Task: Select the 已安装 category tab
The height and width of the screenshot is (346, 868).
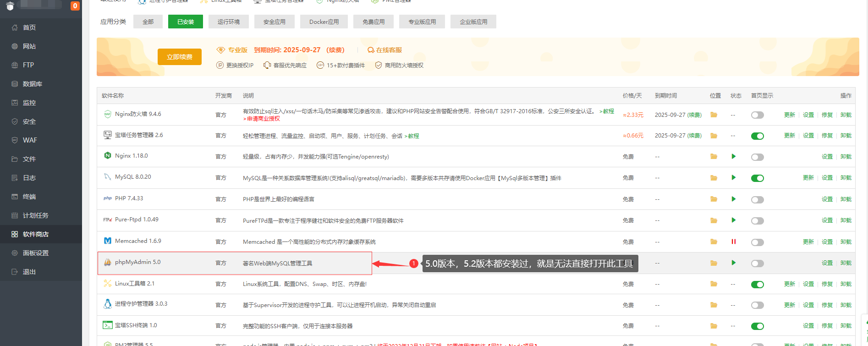Action: [x=186, y=22]
